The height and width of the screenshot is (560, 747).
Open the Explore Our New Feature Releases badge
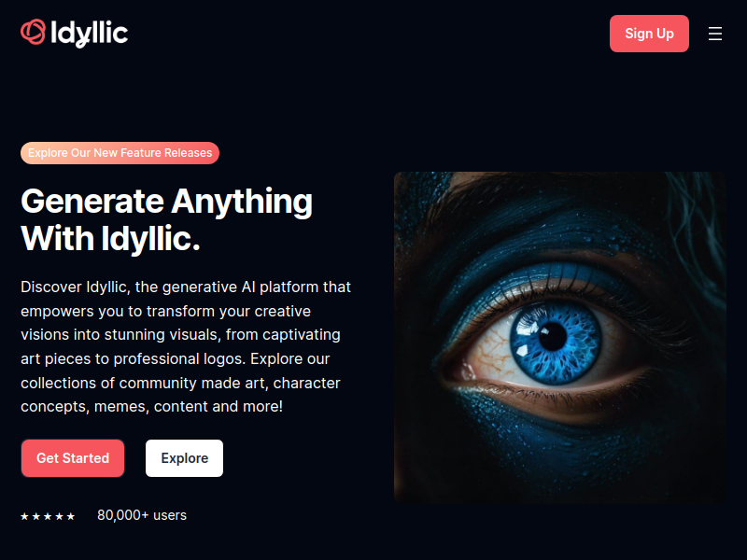click(120, 153)
